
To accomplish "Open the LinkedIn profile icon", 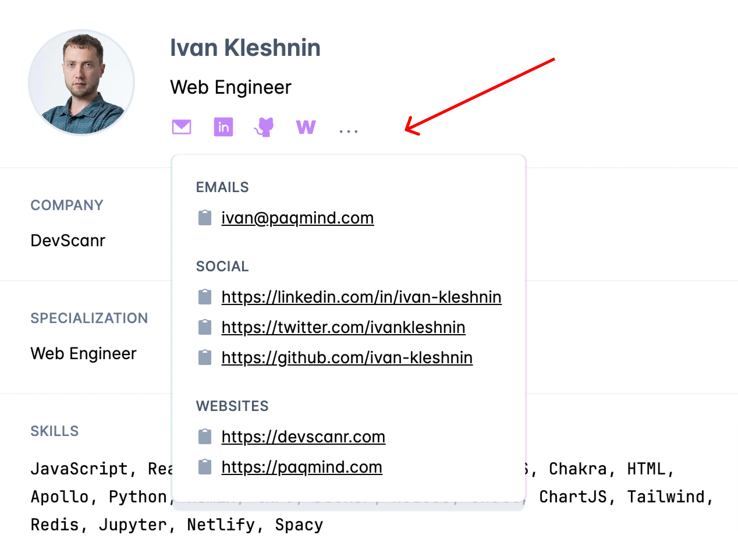I will tap(223, 127).
